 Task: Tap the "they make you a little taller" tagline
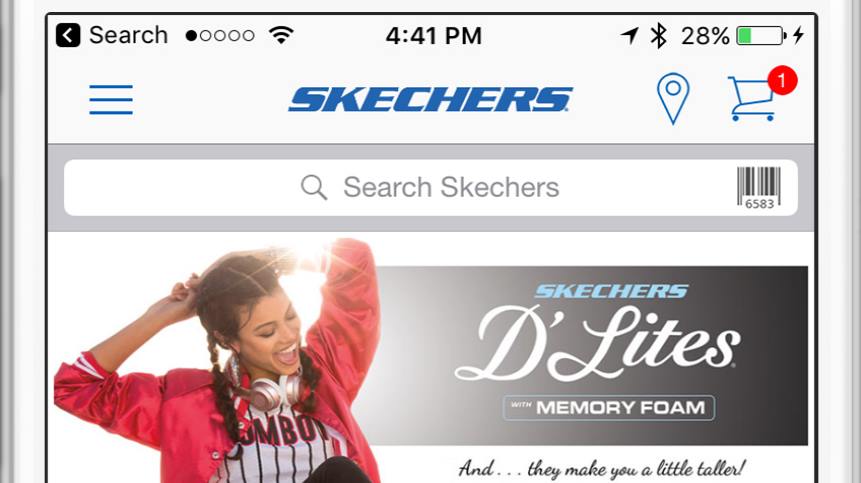[x=602, y=469]
